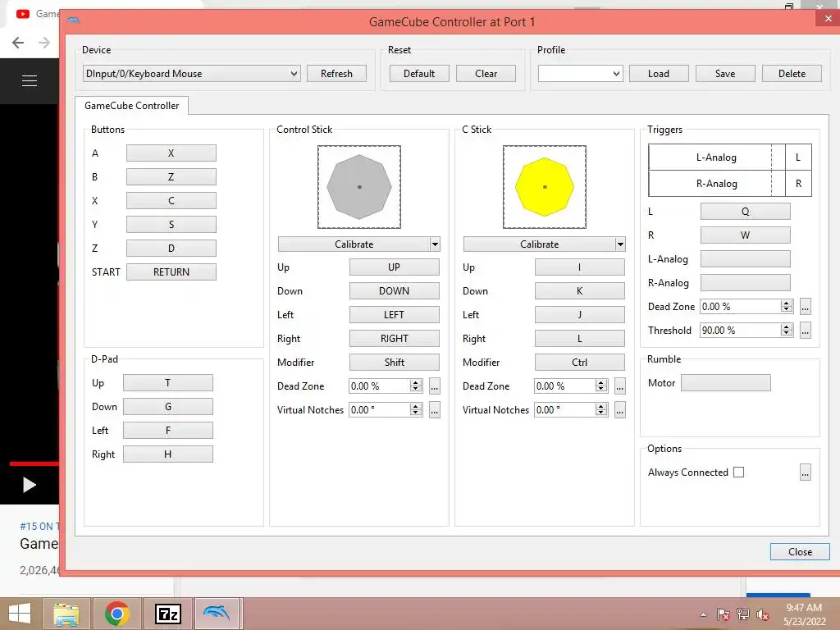Screen dimensions: 840x630
Task: Assign the Rumble Motor binding
Action: tap(726, 383)
